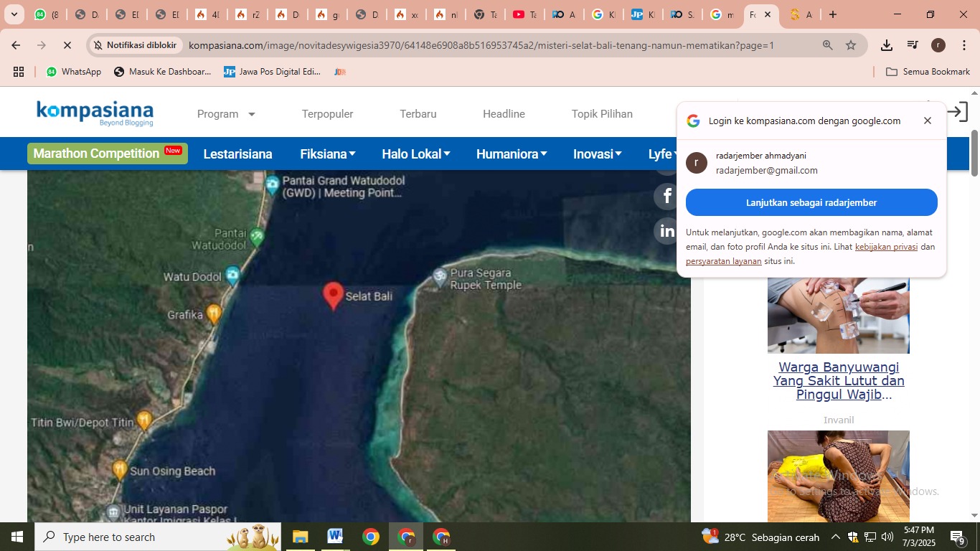Click the Kompasiana login arrow icon
Viewport: 980px width, 551px height.
957,112
